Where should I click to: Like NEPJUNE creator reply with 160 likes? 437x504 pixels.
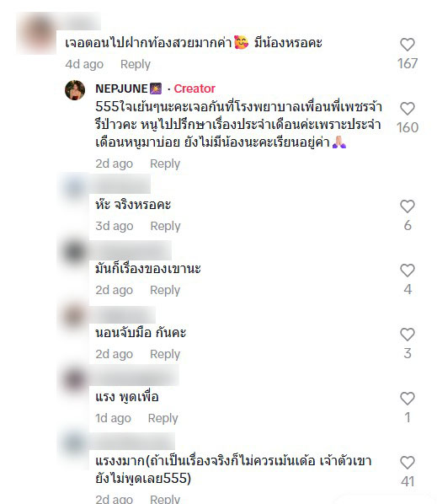coord(408,109)
